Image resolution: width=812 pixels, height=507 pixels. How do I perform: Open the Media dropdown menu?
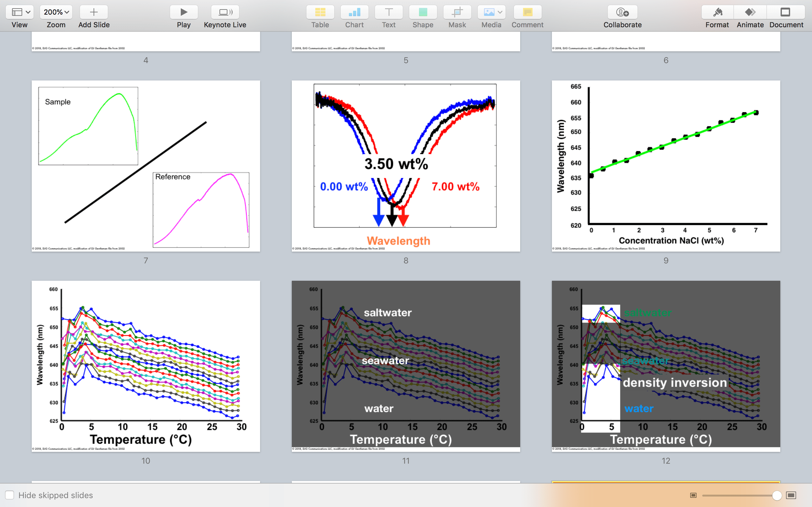pos(491,12)
